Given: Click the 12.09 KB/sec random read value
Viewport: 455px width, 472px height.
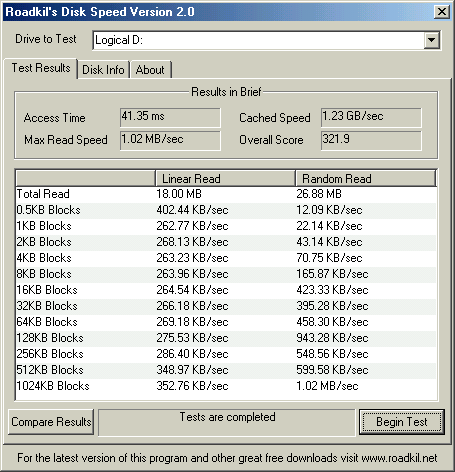Looking at the screenshot, I should click(329, 210).
